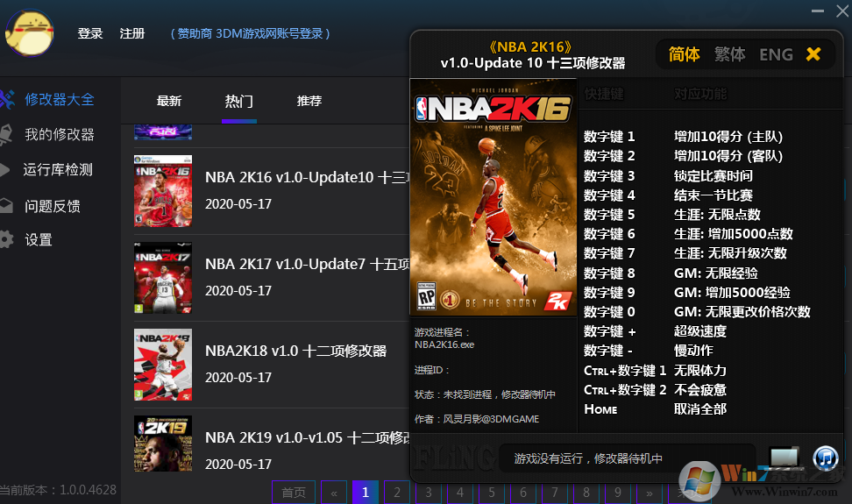The width and height of the screenshot is (852, 504).
Task: Switch to the 热门 tab
Action: (238, 101)
